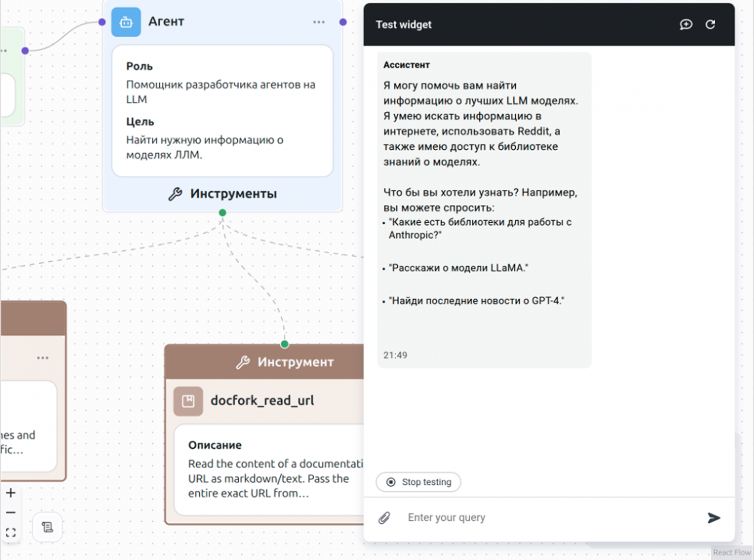Open the wrench Инструменты section on the agent node

(x=222, y=193)
